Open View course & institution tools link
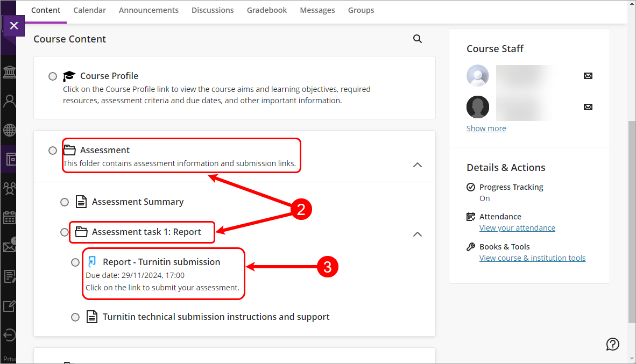636x364 pixels. click(x=532, y=258)
